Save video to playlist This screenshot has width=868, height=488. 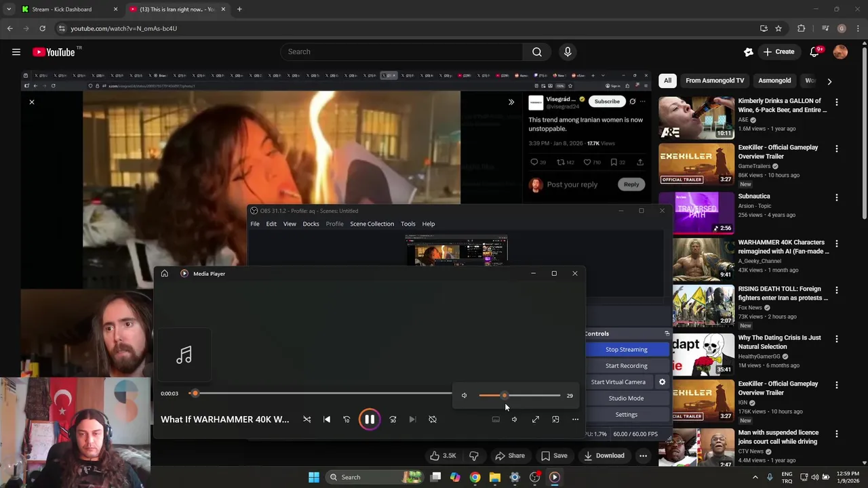(x=554, y=456)
